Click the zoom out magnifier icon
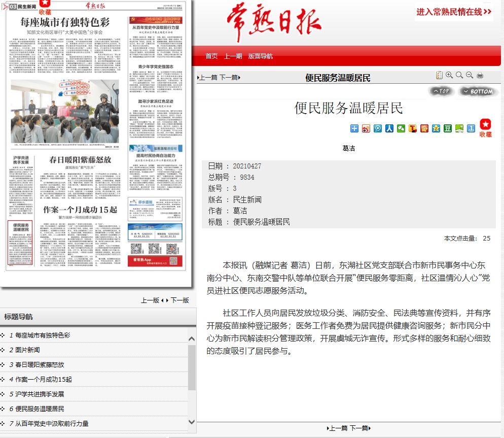The height and width of the screenshot is (438, 504). pos(470,76)
